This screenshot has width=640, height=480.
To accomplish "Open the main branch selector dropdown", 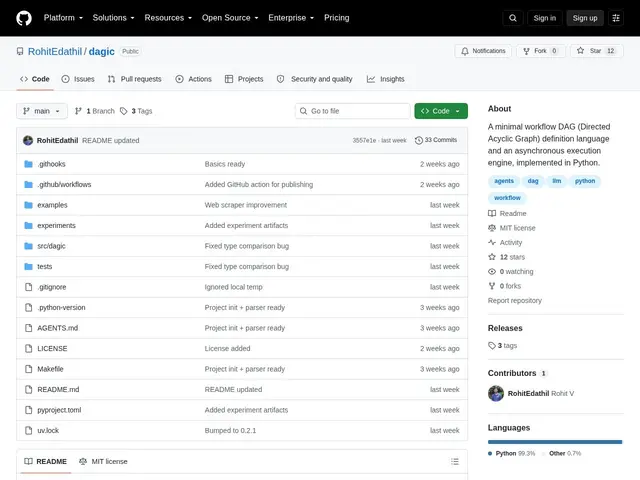I will tap(42, 111).
